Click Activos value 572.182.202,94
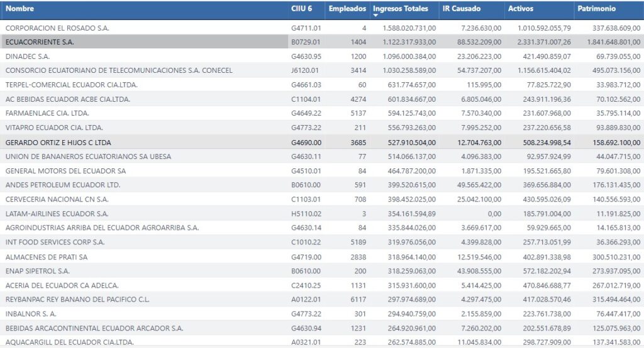The width and height of the screenshot is (644, 348). [x=547, y=271]
